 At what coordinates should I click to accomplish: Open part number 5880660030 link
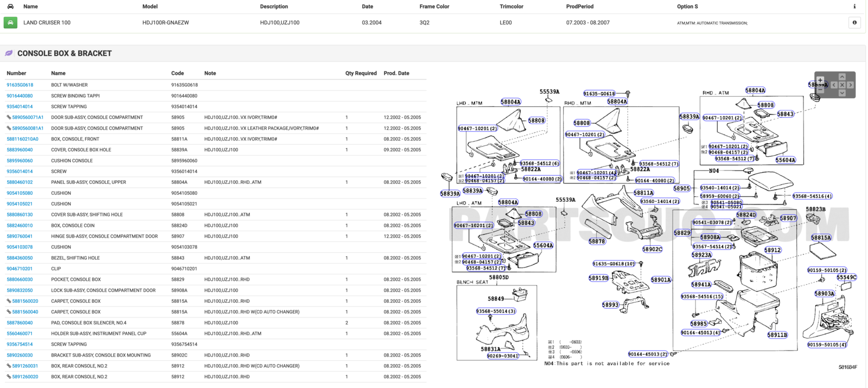click(x=20, y=279)
